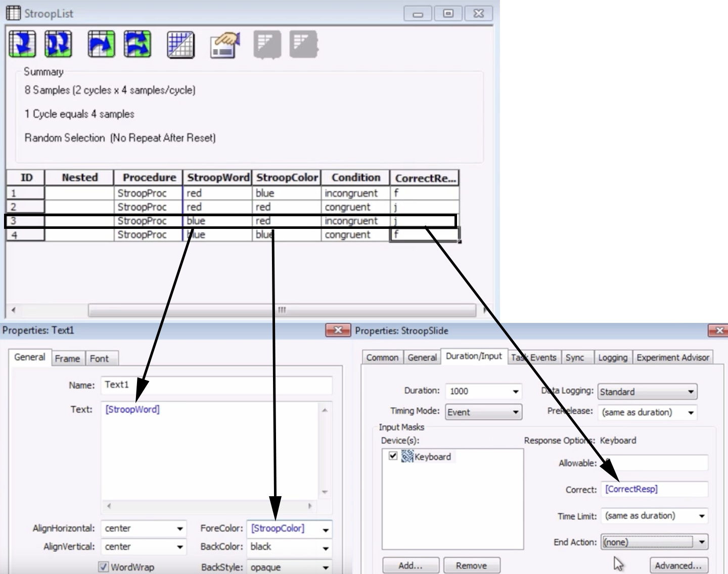
Task: Open the ForeColor dropdown
Action: click(x=326, y=530)
